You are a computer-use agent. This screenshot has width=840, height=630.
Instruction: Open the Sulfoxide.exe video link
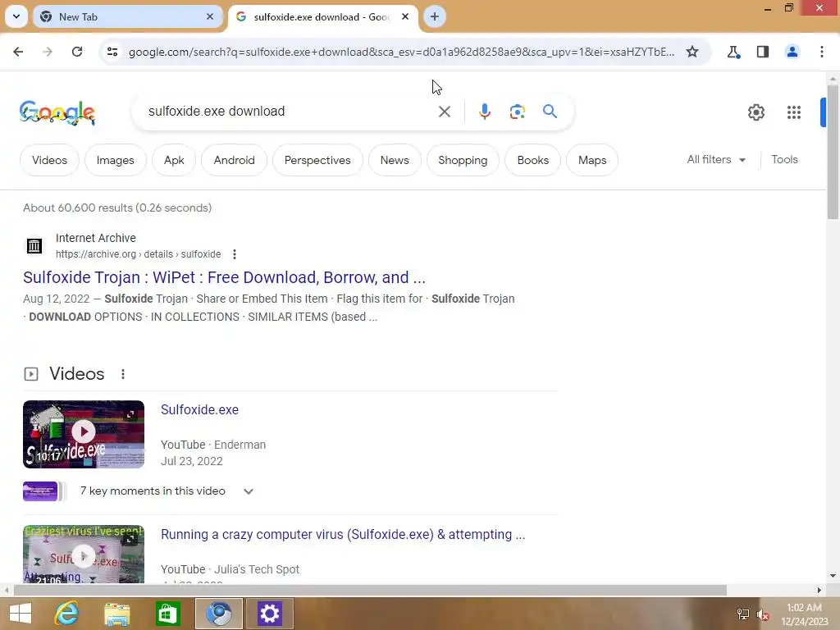point(200,410)
